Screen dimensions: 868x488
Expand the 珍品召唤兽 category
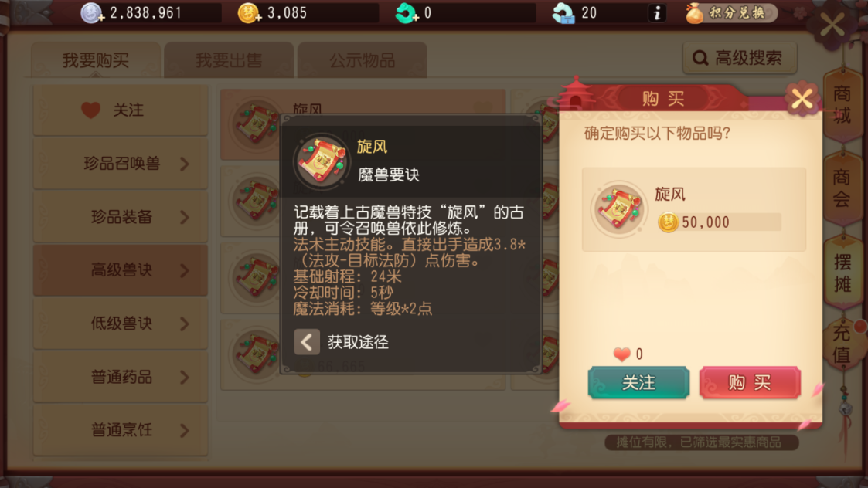pos(121,163)
